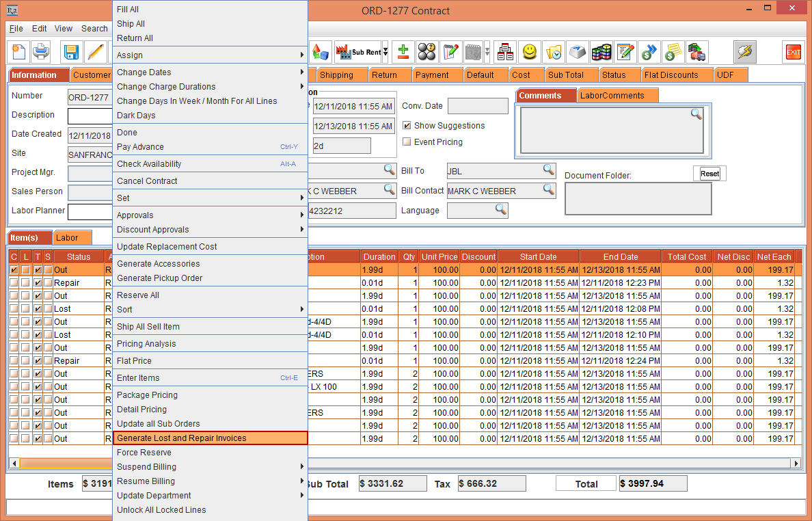Click the Reset button
Image resolution: width=812 pixels, height=521 pixels.
pos(709,174)
